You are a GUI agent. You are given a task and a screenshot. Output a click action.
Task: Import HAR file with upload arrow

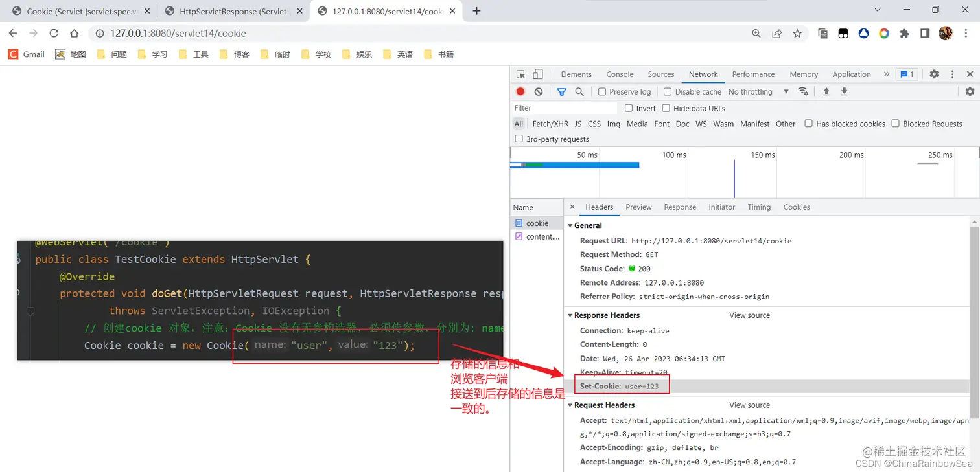(x=826, y=91)
